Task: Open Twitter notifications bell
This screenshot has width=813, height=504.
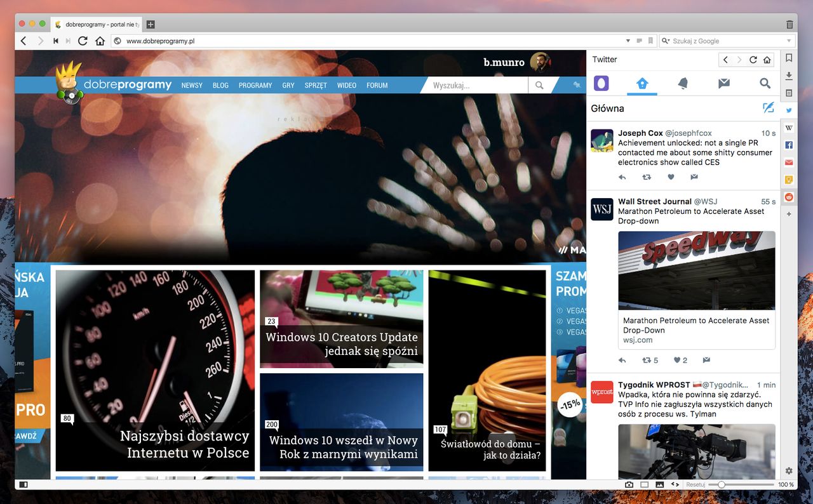Action: 683,83
